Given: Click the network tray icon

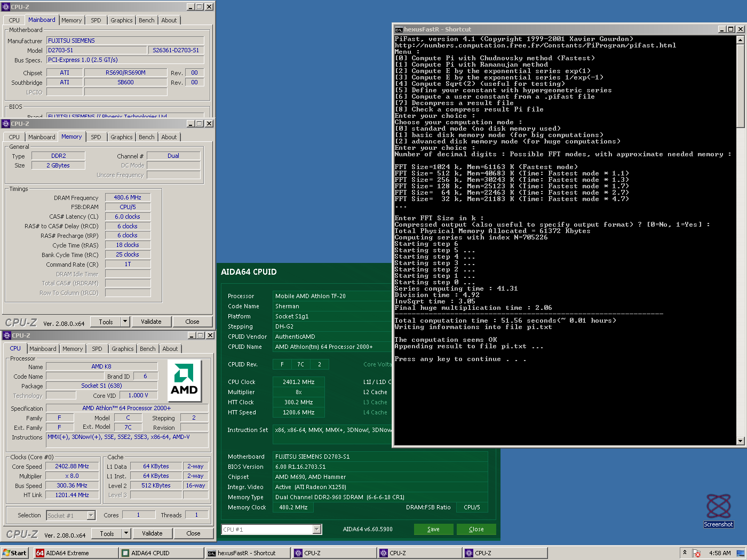Looking at the screenshot, I should pos(740,553).
